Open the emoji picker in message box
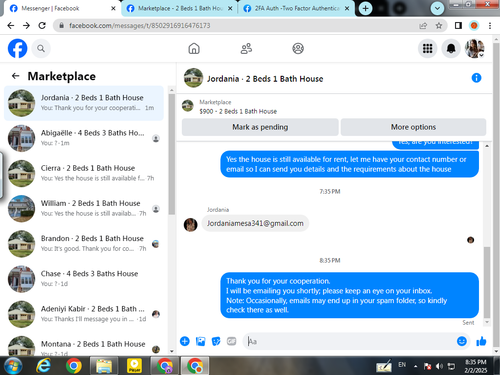The image size is (500, 375). (462, 341)
